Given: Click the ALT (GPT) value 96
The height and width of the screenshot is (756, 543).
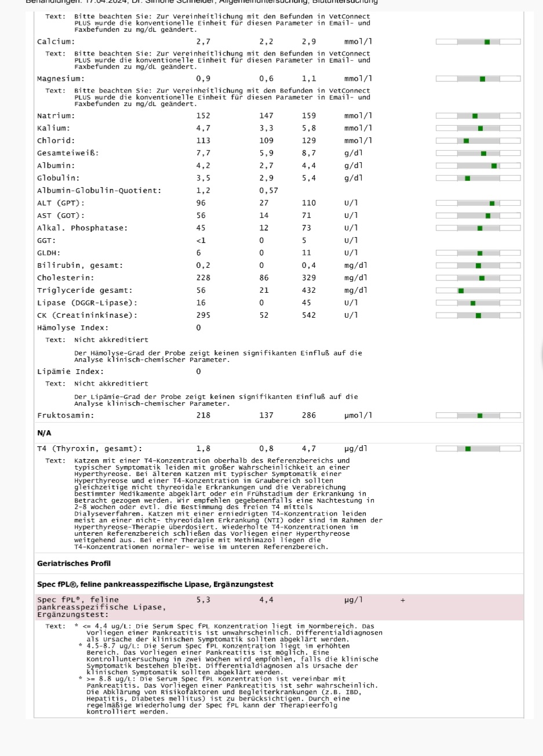Looking at the screenshot, I should (201, 203).
